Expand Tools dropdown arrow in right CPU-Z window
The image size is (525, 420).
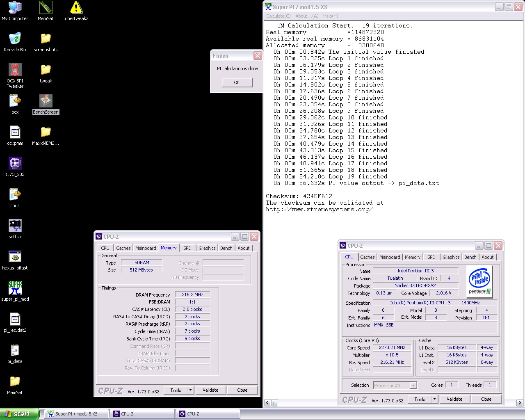434,399
